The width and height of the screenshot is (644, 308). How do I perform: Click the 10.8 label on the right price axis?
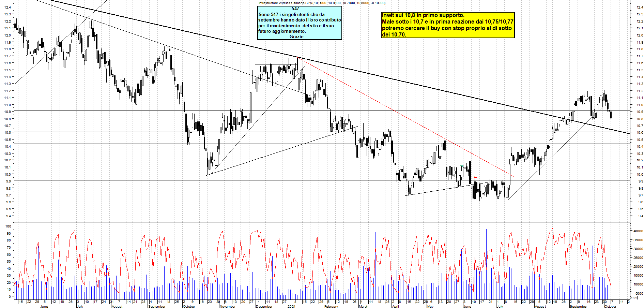click(x=640, y=119)
